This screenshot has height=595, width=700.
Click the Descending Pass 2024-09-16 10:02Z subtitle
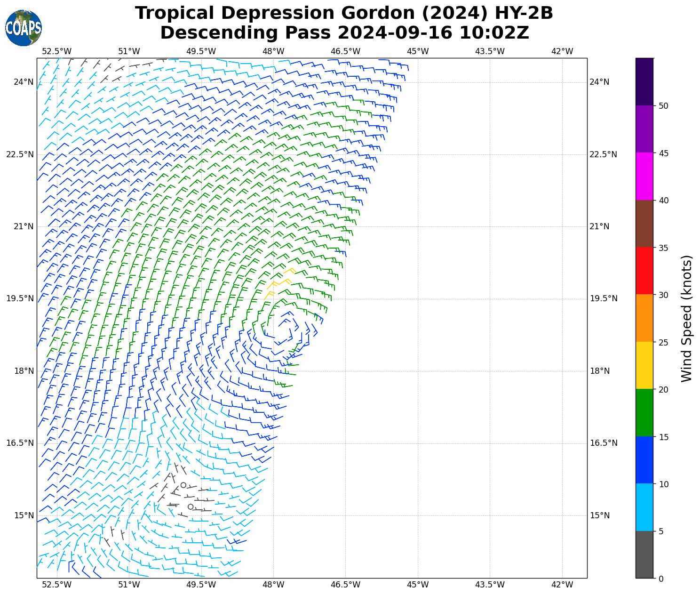(344, 33)
